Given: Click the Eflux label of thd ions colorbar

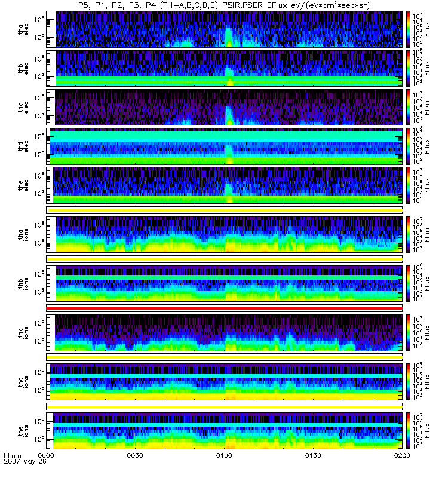Looking at the screenshot, I should click(x=428, y=382).
